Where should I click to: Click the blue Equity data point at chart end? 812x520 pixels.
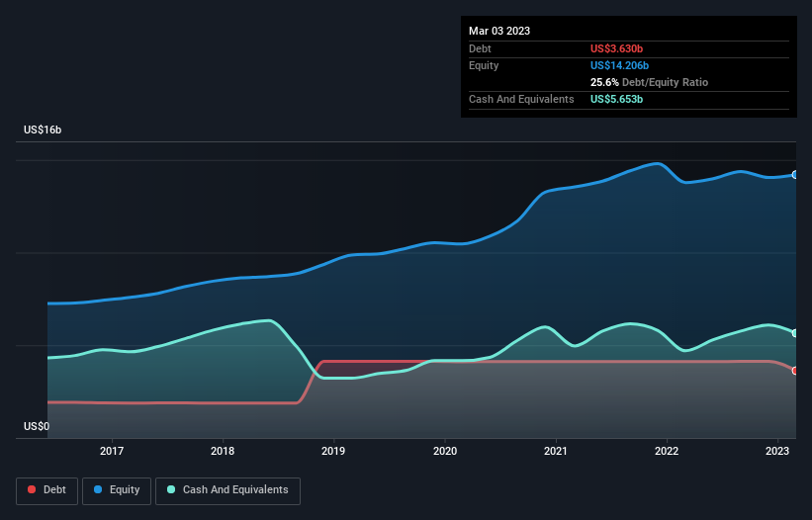point(795,175)
